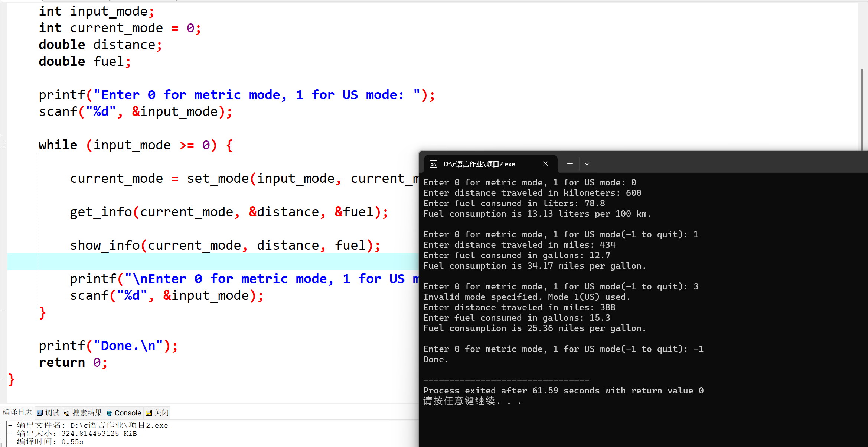Image resolution: width=868 pixels, height=447 pixels.
Task: Click the "return 0;" line in editor
Action: [x=73, y=362]
